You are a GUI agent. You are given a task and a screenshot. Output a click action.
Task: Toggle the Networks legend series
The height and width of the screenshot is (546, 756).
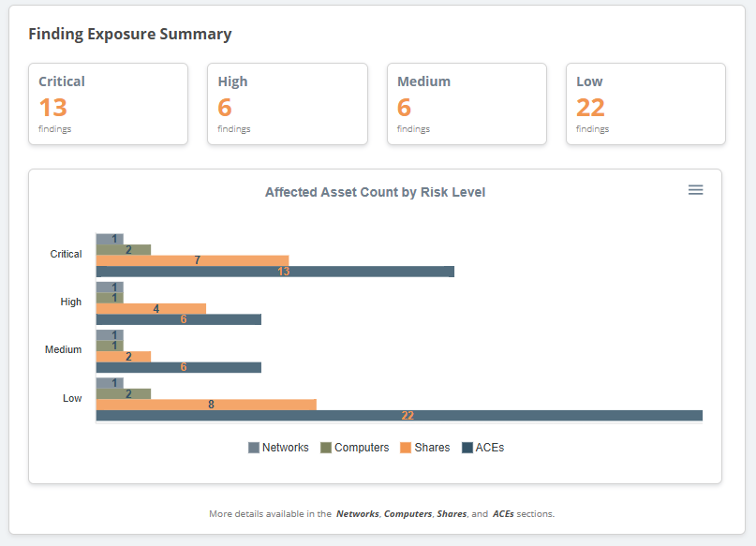pos(285,448)
